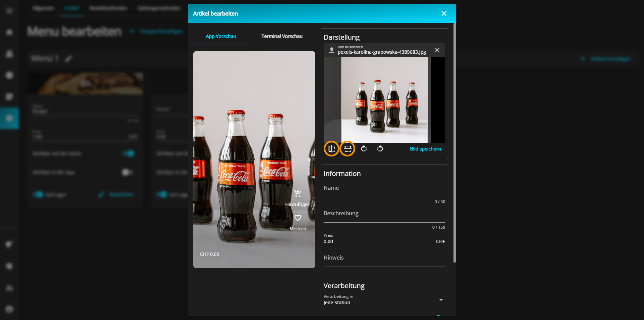Screen dimensions: 644x320
Task: Click the large app preview image
Action: tap(254, 159)
